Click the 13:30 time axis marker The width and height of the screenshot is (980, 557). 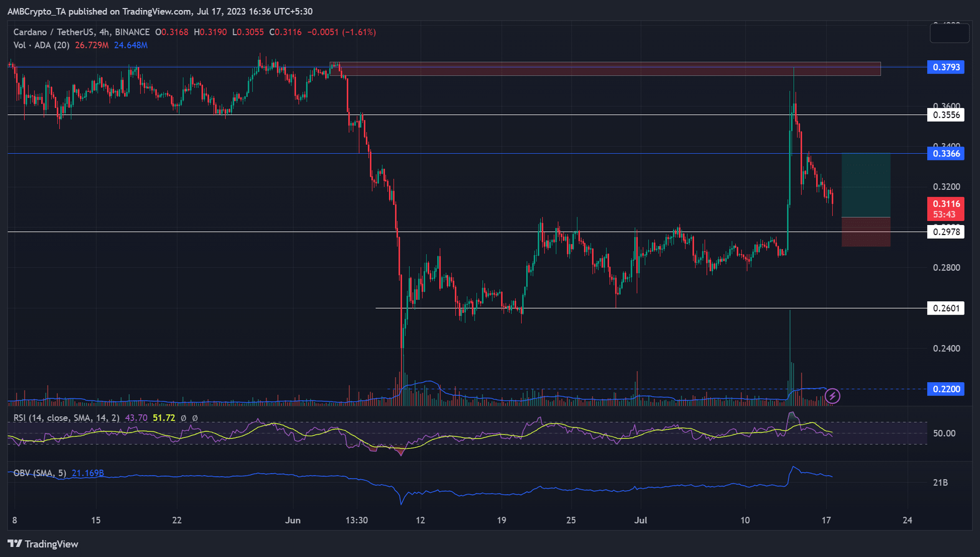(x=357, y=520)
